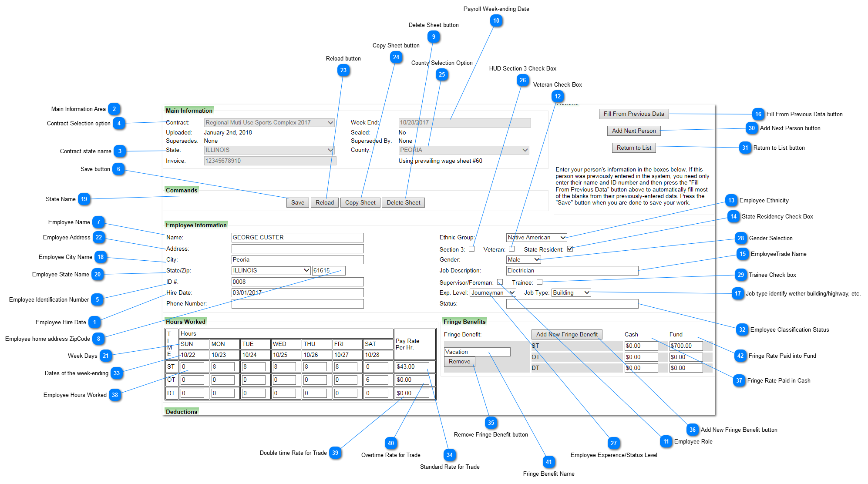This screenshot has width=868, height=484.
Task: Click the ST Cash fringe rate field
Action: 641,346
